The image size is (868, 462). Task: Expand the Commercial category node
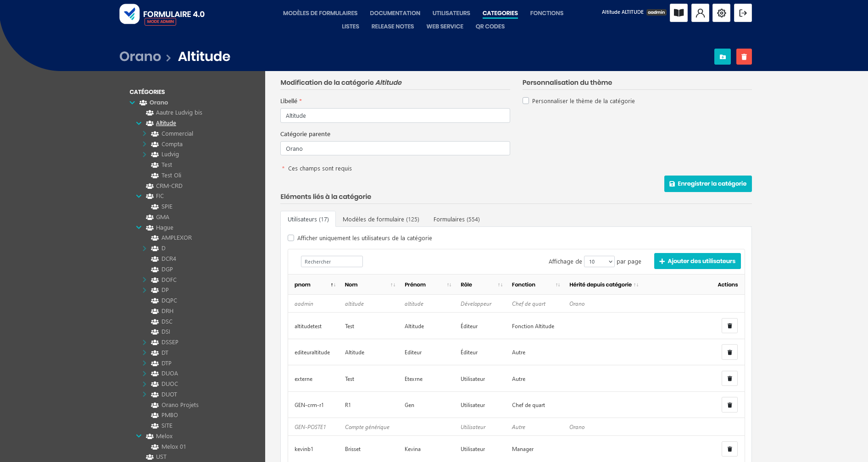pos(145,134)
